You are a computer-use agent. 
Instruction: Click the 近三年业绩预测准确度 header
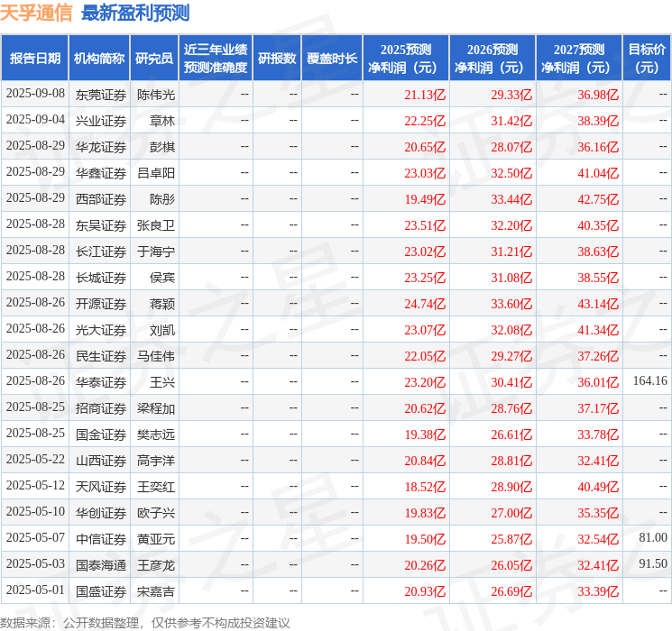coord(216,58)
